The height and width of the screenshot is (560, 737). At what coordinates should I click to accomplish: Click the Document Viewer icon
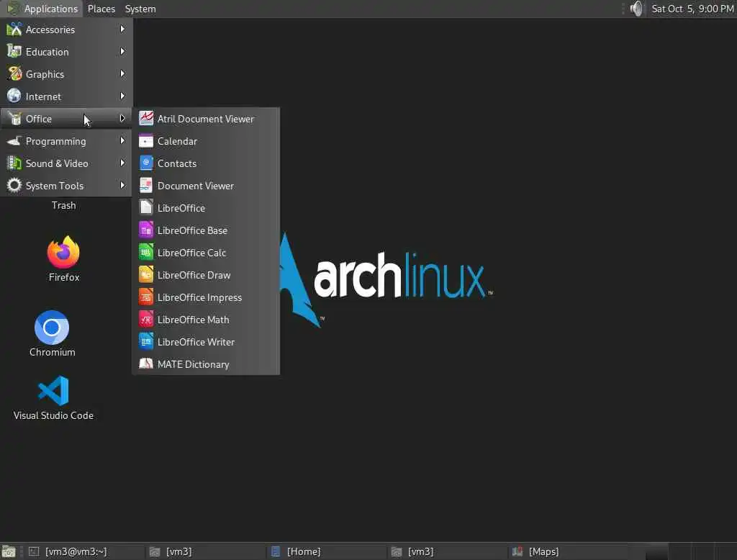146,186
